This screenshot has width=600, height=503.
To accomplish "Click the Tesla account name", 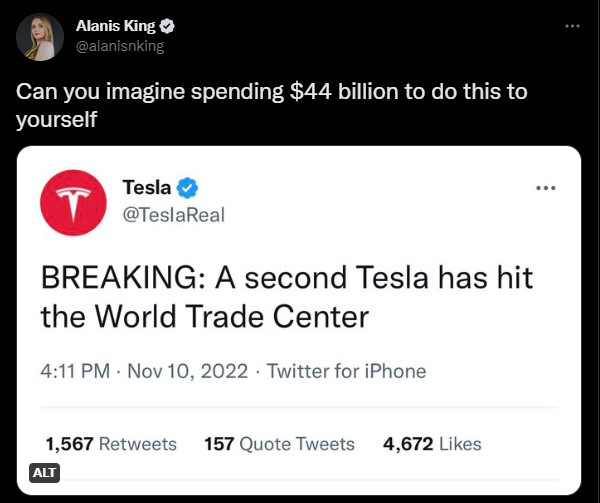I will [146, 187].
